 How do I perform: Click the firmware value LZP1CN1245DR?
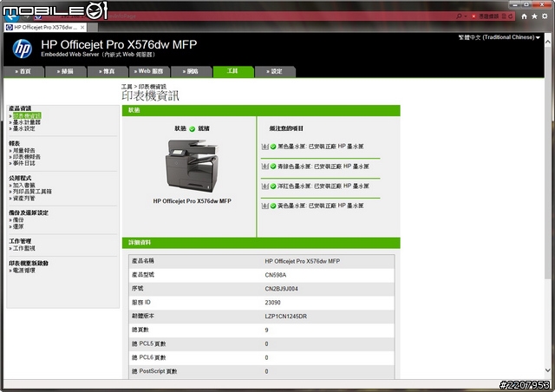point(286,317)
